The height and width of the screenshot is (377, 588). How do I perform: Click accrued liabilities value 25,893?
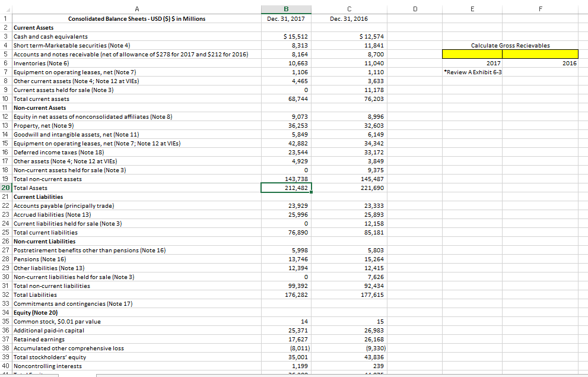pyautogui.click(x=349, y=214)
